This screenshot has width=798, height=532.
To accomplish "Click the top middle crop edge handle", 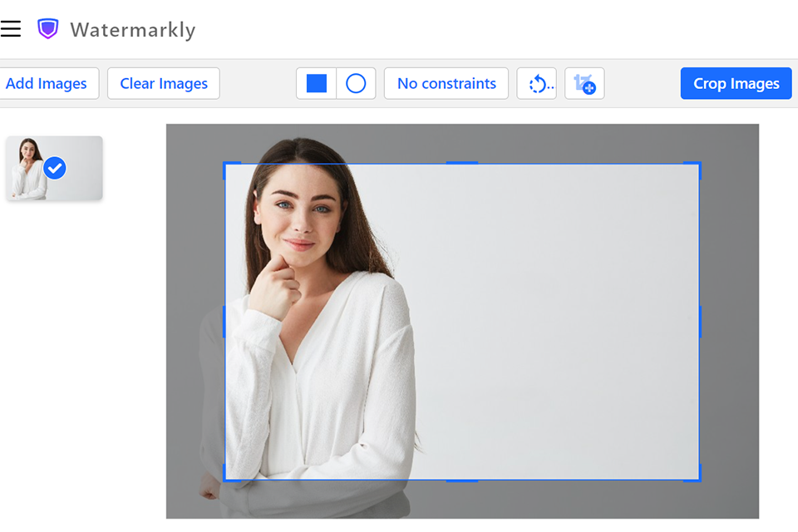I will (462, 163).
